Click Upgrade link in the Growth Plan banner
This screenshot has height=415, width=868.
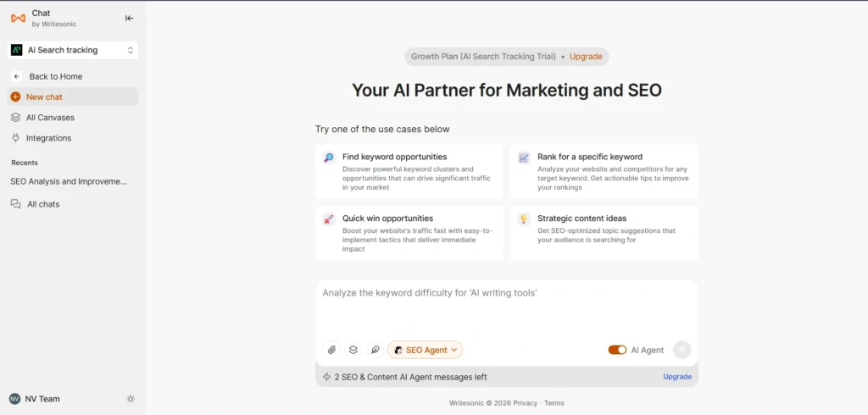tap(586, 57)
